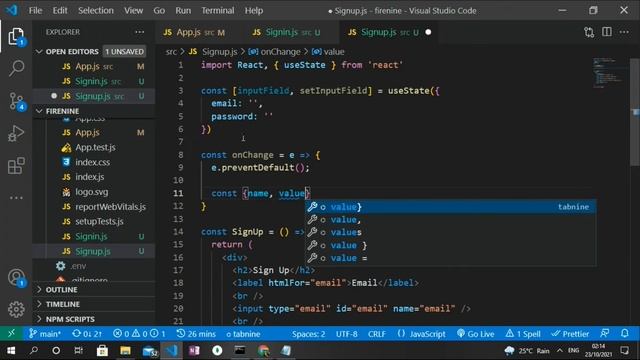The height and width of the screenshot is (360, 640).
Task: Click the 26 mins timer status item
Action: click(x=196, y=333)
